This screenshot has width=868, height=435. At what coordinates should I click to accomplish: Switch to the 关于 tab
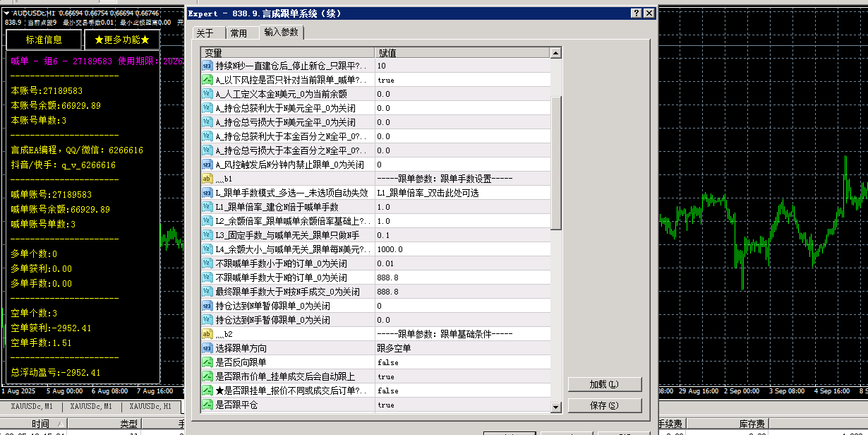tap(205, 33)
